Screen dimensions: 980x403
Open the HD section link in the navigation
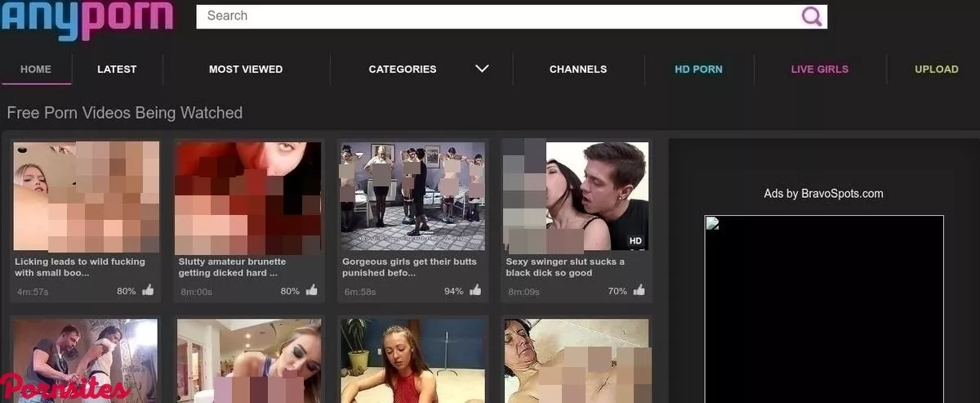[x=698, y=69]
